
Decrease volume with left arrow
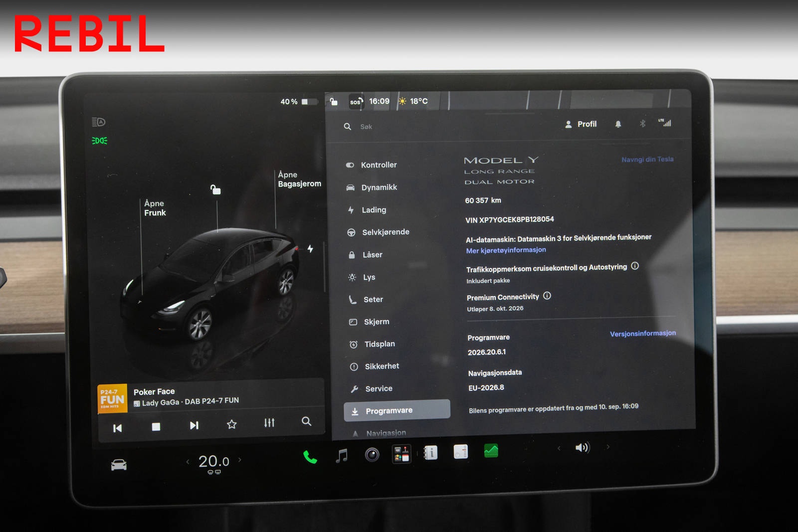click(x=559, y=448)
